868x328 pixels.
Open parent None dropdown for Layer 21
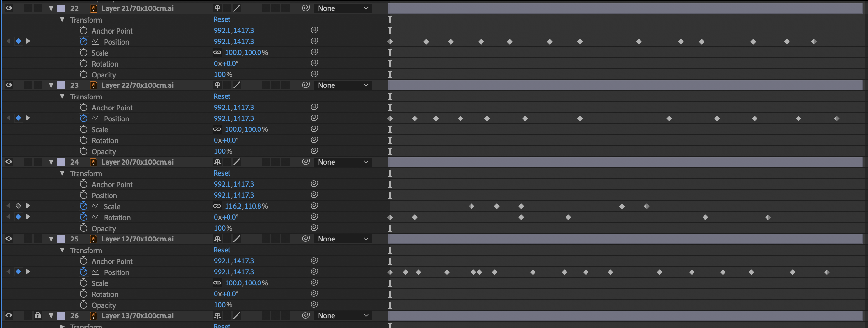[343, 8]
